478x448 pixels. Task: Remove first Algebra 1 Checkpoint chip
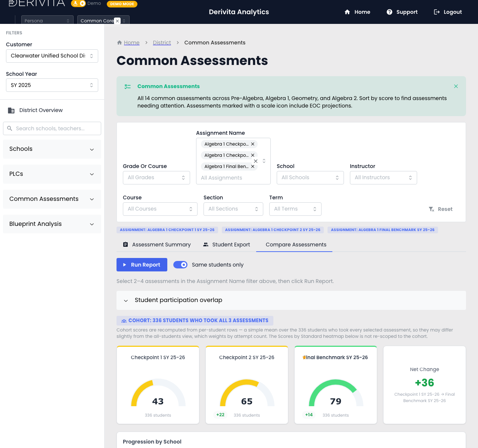[253, 144]
